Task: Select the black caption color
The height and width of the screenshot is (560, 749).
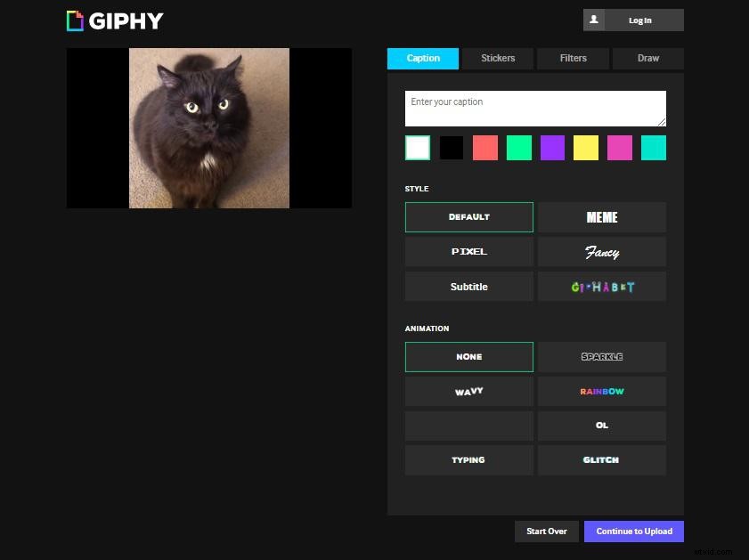Action: (x=451, y=148)
